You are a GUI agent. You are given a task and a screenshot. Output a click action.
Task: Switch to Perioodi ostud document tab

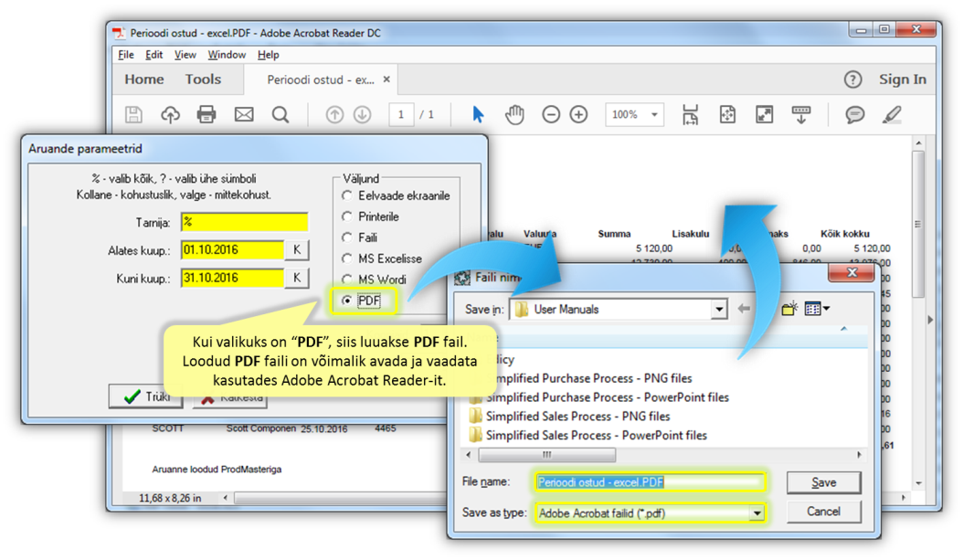(321, 79)
